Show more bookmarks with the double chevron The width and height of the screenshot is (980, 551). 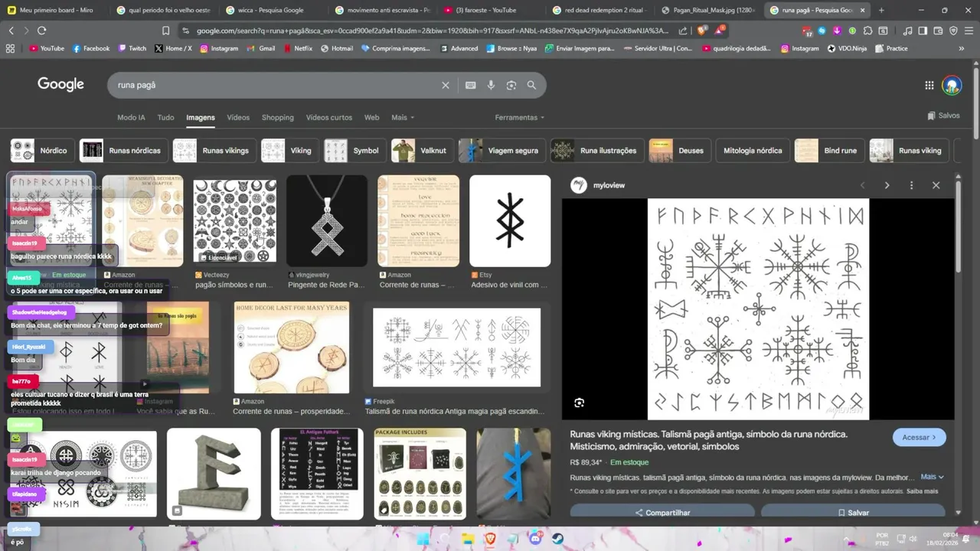pyautogui.click(x=962, y=48)
